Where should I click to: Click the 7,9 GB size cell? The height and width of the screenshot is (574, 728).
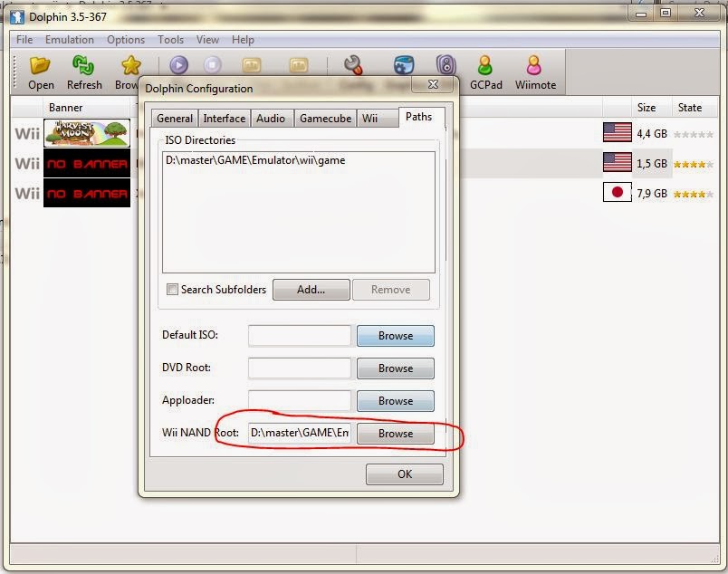coord(652,193)
